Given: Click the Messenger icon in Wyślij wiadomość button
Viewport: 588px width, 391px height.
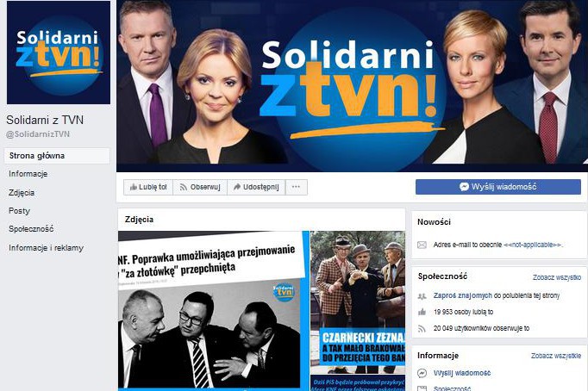Looking at the screenshot, I should [464, 187].
